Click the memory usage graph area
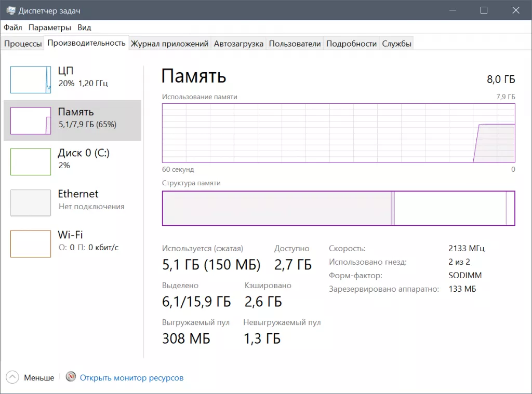This screenshot has height=394, width=532. pos(338,132)
